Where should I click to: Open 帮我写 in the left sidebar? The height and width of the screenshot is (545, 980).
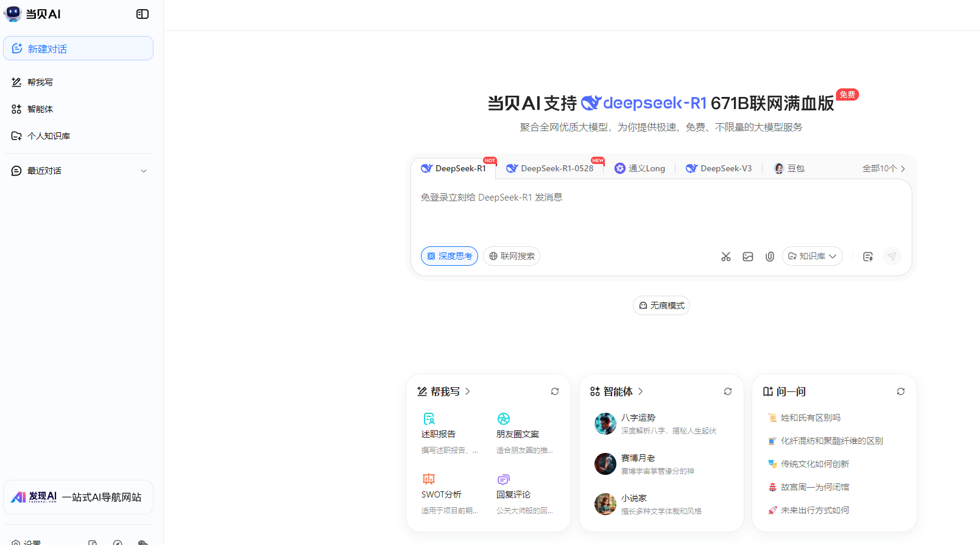click(78, 82)
